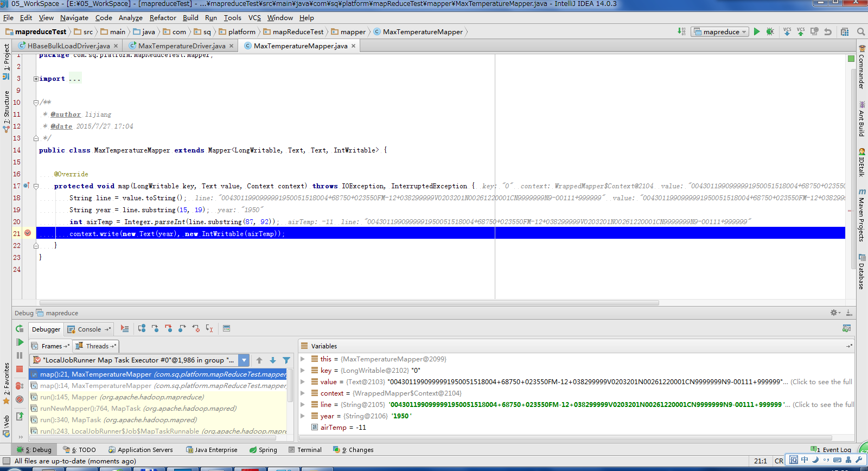Open Debug panel settings gear
868x471 pixels.
tap(835, 313)
